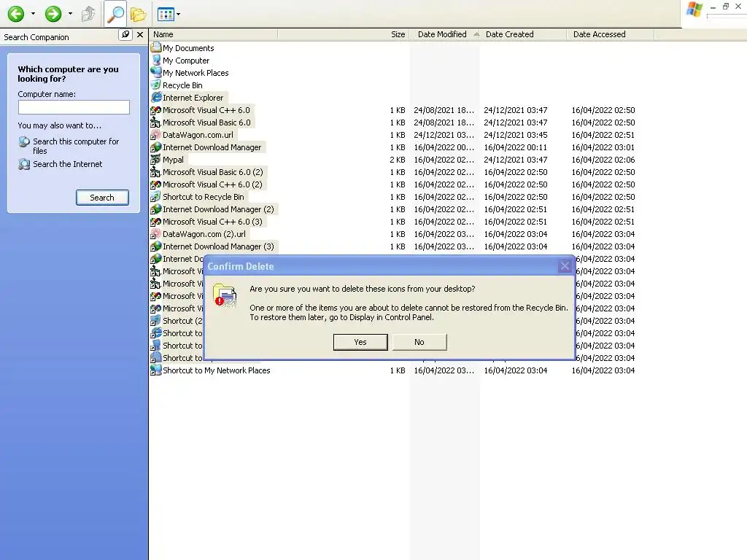Image resolution: width=747 pixels, height=560 pixels.
Task: Select the Internet Explorer icon
Action: 156,97
